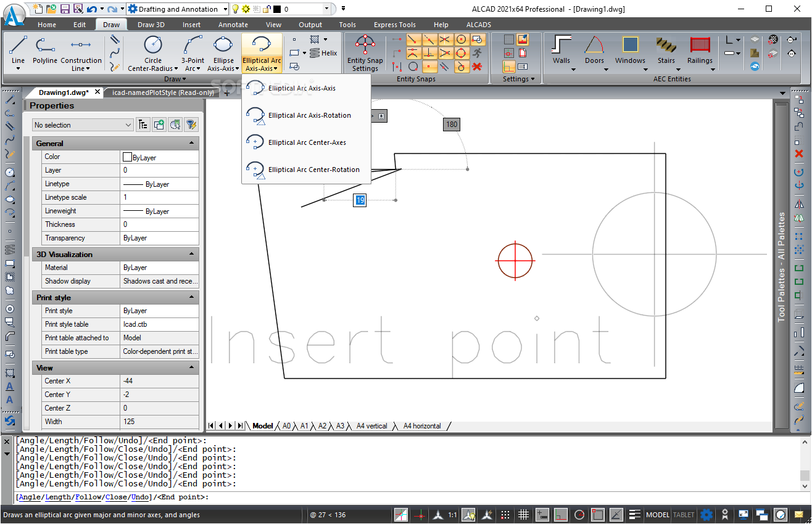
Task: Toggle the ortho mode icon in status bar
Action: click(x=561, y=515)
